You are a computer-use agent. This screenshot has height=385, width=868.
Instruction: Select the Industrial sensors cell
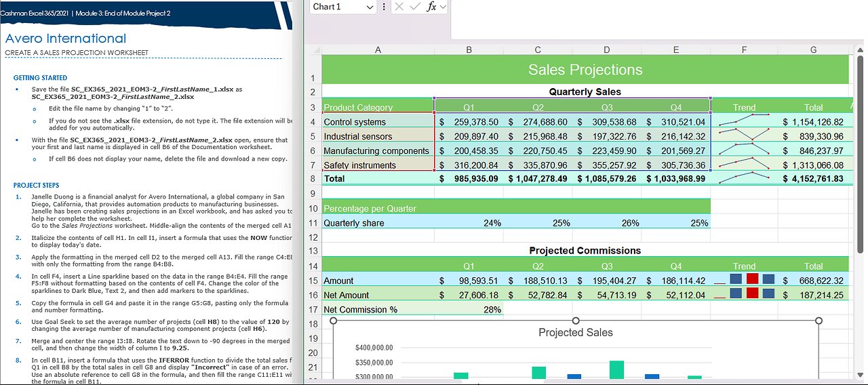378,136
